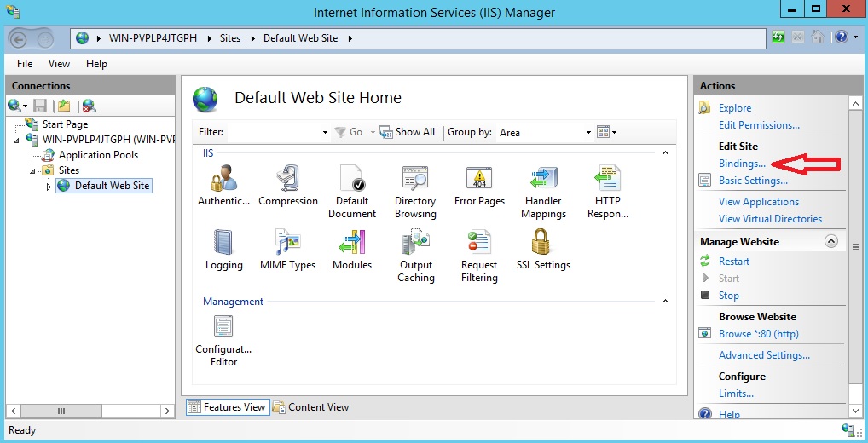Click the Delete Connection icon in Connections toolbar

tap(90, 106)
